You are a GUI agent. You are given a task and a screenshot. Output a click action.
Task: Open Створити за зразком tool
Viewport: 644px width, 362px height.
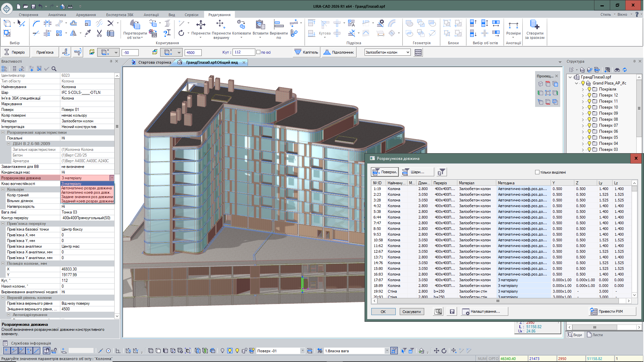pos(534,24)
